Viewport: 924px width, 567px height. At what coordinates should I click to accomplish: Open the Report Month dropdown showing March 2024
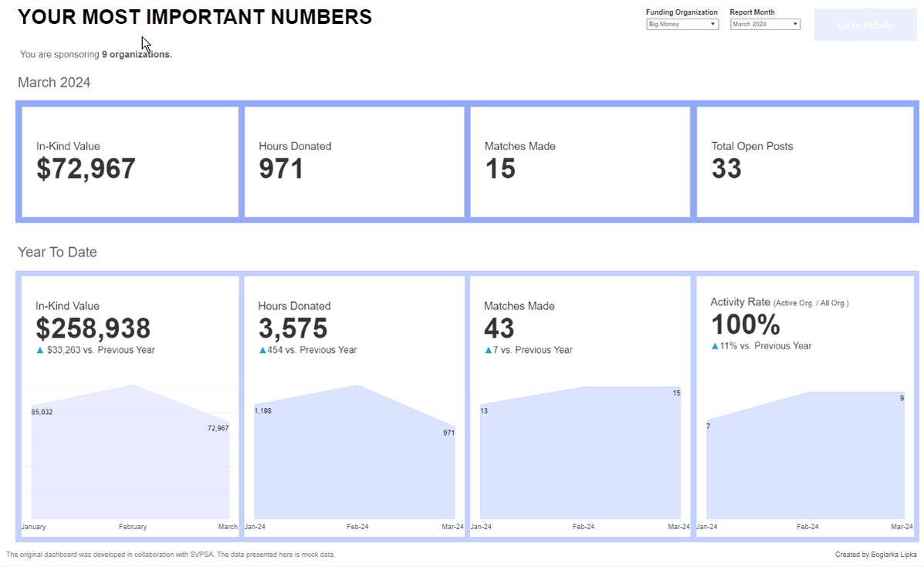click(x=765, y=24)
